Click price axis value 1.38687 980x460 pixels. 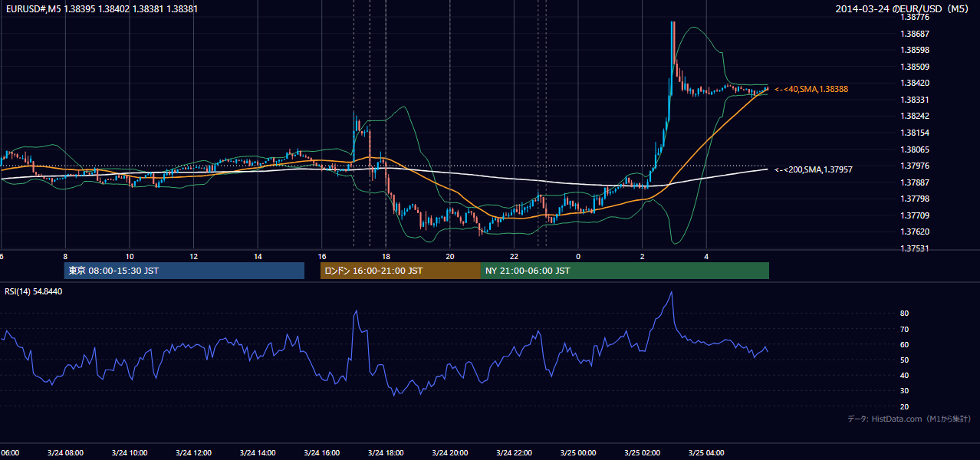pos(915,34)
